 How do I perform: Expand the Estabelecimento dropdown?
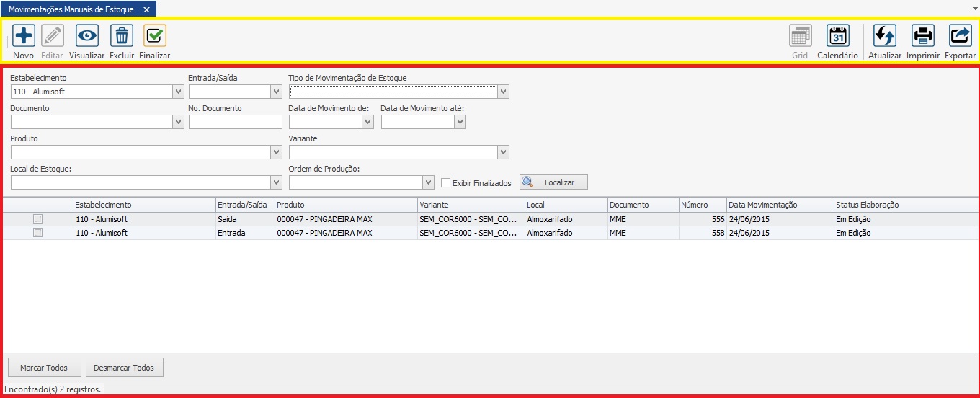tap(179, 92)
